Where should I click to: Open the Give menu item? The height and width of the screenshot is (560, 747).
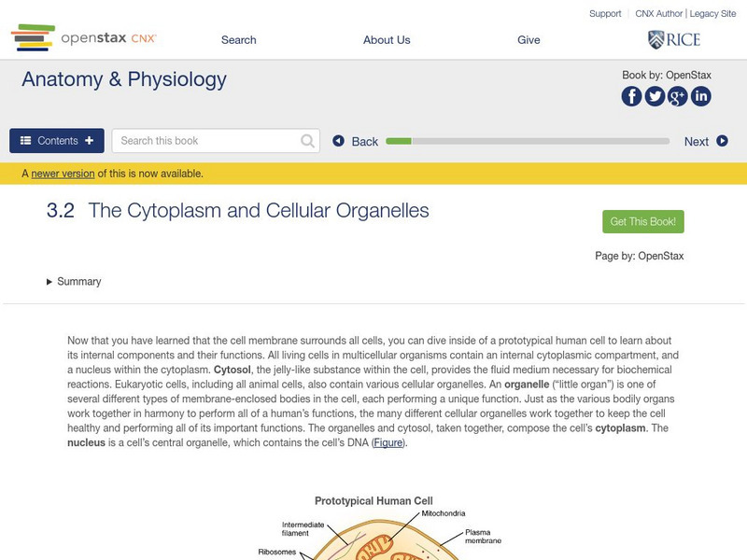[529, 40]
